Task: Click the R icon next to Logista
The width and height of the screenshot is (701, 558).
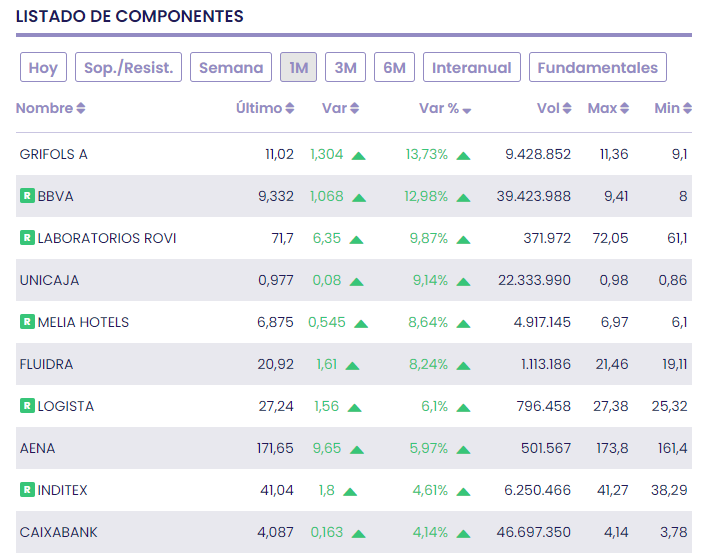Action: [x=27, y=406]
